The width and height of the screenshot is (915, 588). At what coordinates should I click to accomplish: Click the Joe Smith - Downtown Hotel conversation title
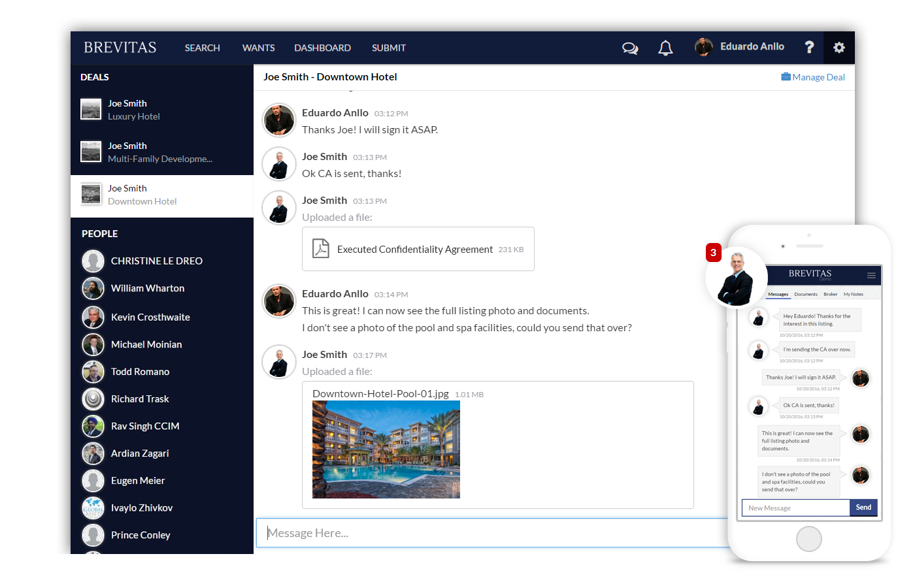[330, 77]
